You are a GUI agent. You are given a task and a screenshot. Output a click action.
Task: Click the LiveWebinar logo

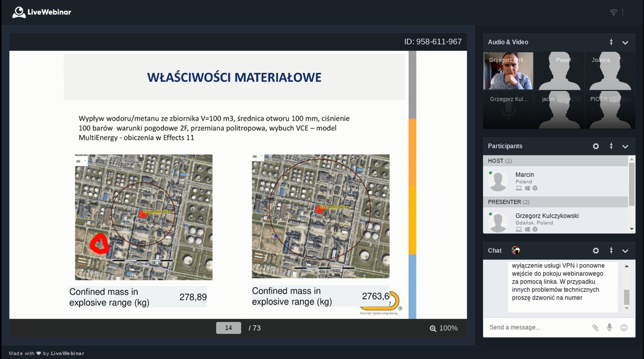pyautogui.click(x=42, y=12)
